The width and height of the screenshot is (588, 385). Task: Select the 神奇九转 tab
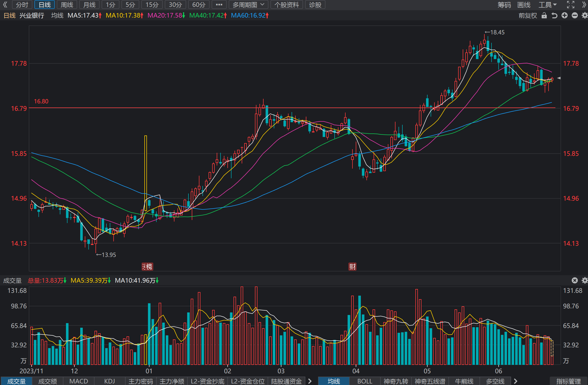[x=396, y=381]
